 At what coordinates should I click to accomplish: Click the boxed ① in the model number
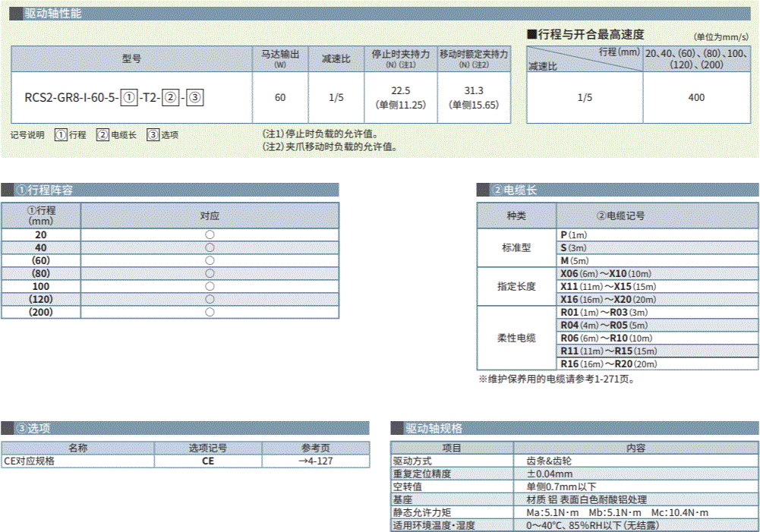pyautogui.click(x=129, y=98)
